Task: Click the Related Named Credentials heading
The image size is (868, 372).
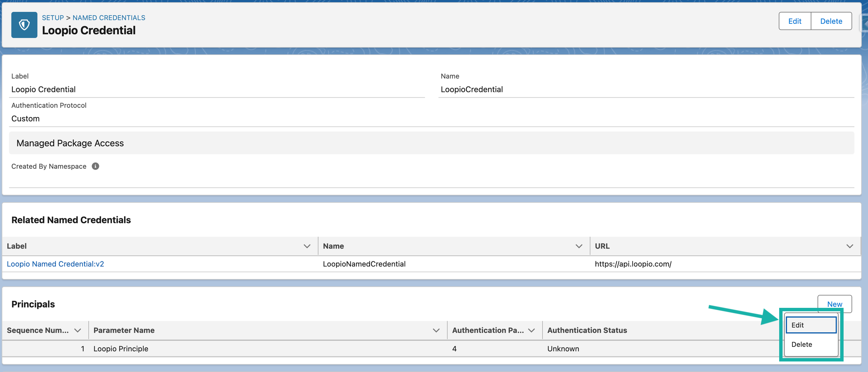Action: tap(71, 220)
